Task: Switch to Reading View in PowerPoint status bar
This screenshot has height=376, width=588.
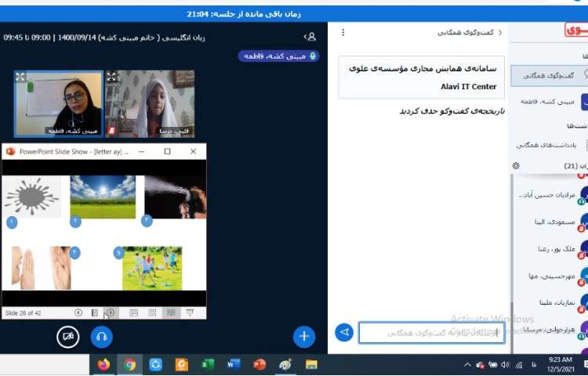Action: point(171,313)
